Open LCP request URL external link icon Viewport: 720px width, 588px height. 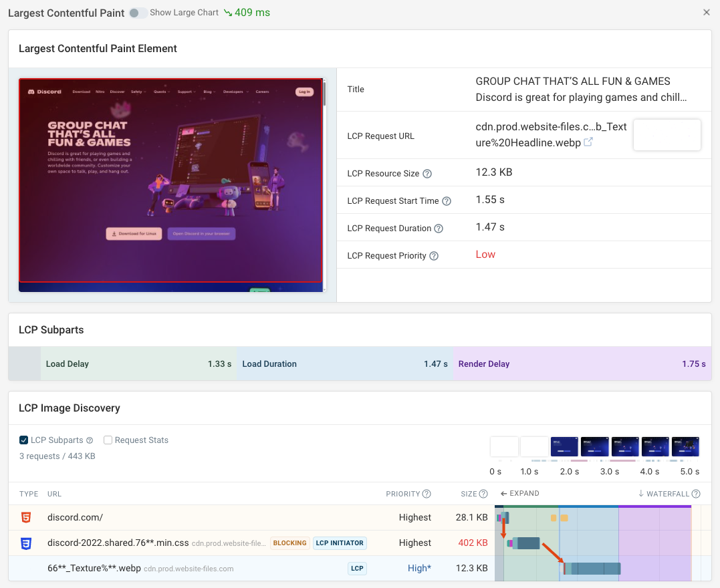tap(588, 142)
